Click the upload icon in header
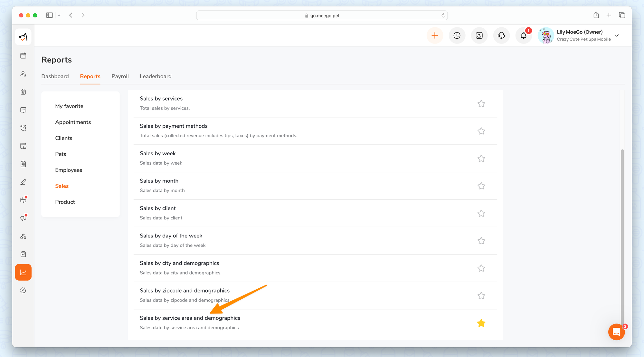 click(479, 35)
